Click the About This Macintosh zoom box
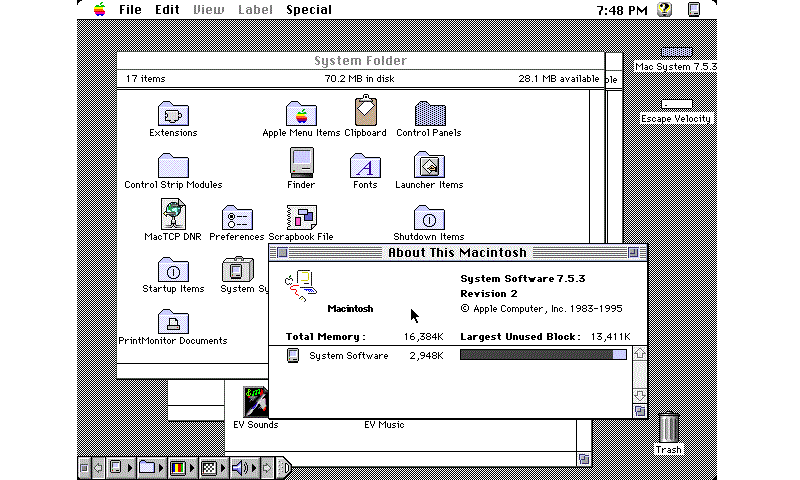The height and width of the screenshot is (480, 800). 633,252
